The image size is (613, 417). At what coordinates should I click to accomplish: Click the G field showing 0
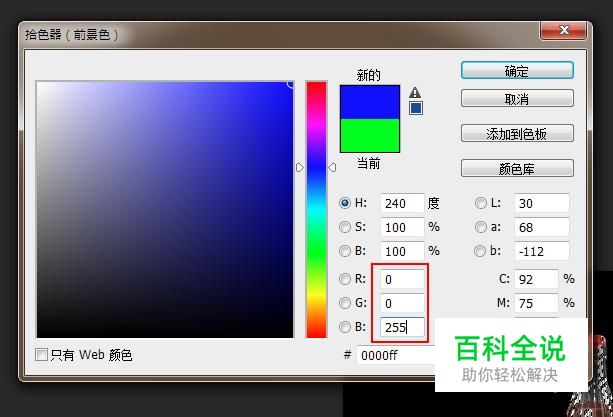(x=402, y=303)
